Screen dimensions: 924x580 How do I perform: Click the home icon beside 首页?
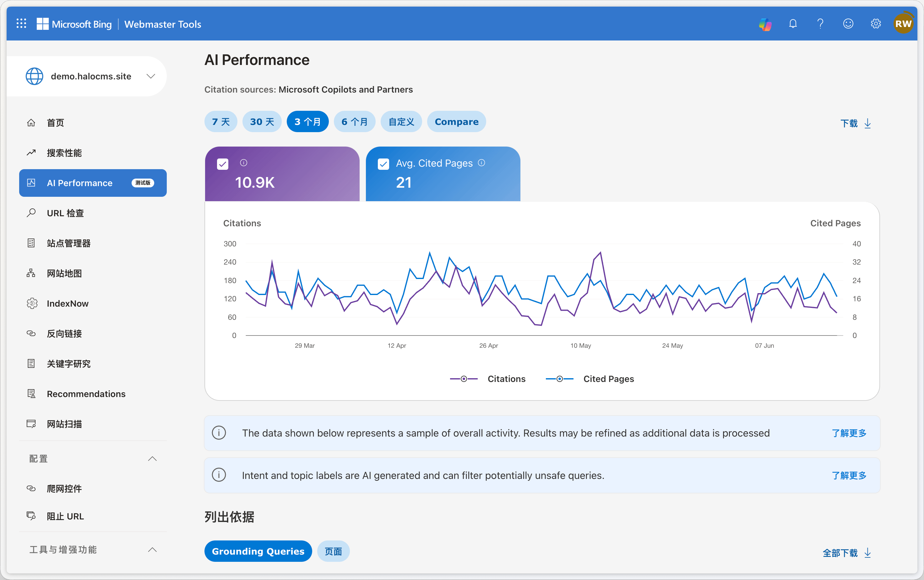click(x=31, y=123)
